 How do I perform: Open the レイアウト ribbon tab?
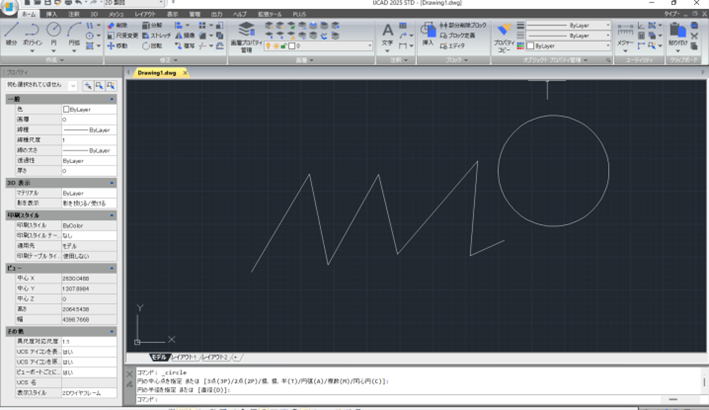click(145, 14)
